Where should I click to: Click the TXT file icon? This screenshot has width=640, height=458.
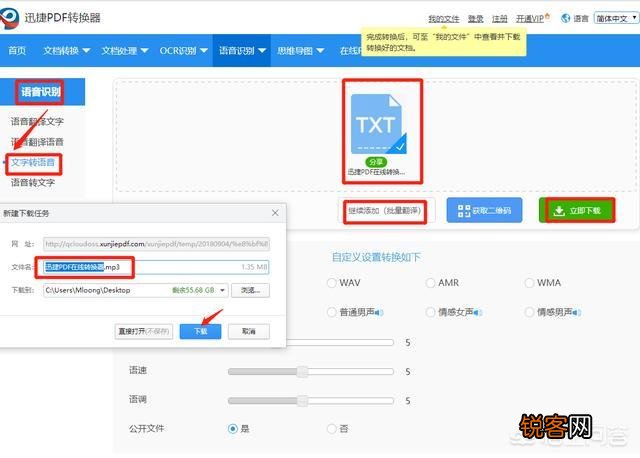[378, 124]
